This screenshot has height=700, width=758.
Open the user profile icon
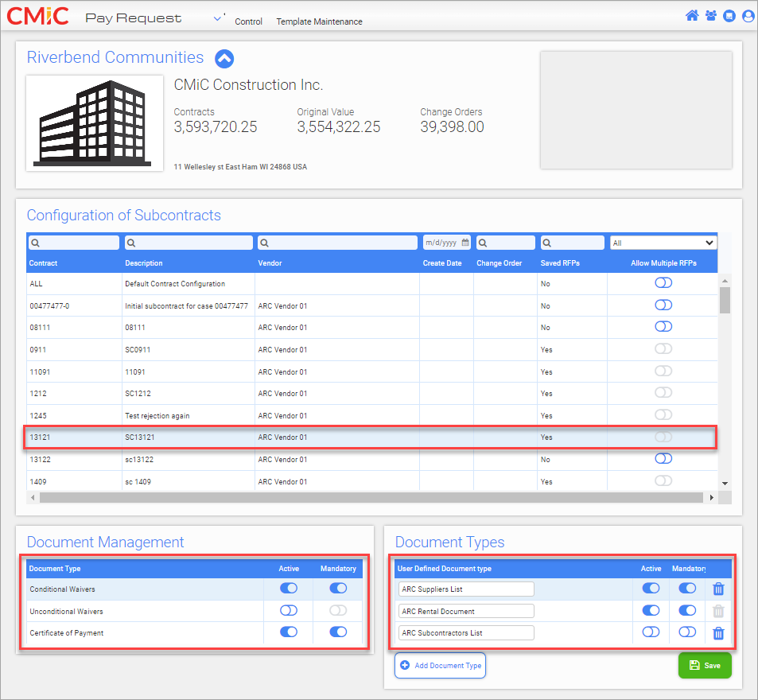748,16
